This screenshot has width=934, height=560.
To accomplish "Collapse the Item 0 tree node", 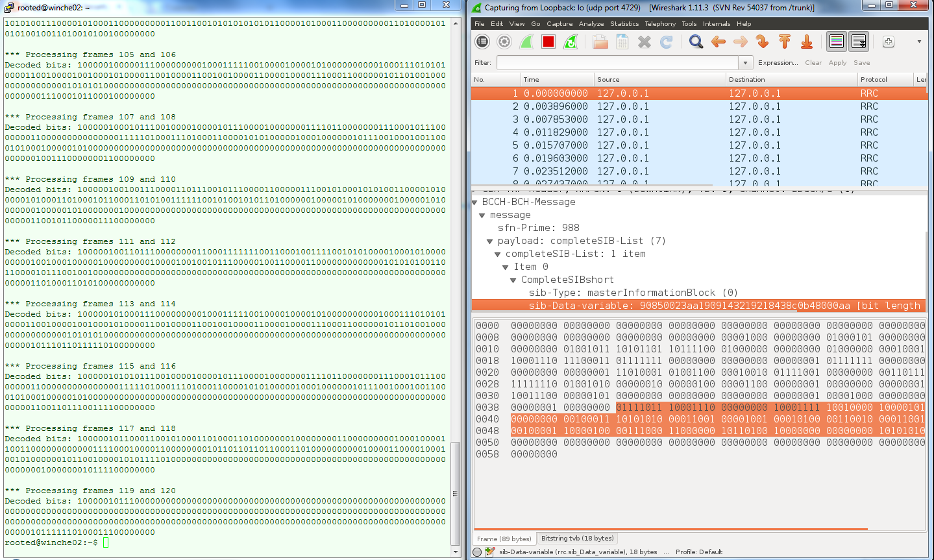I will pos(506,267).
